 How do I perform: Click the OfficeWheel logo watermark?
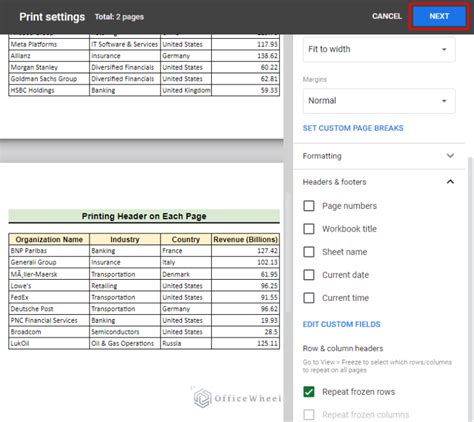pos(237,398)
